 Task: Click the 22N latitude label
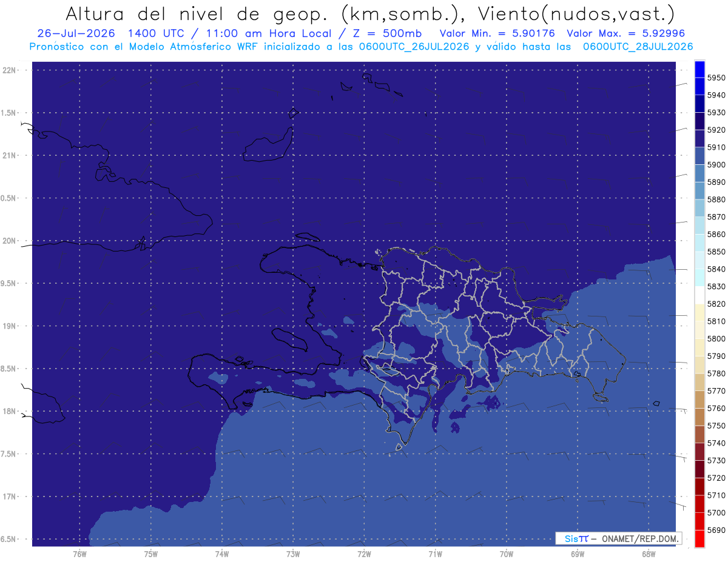pyautogui.click(x=10, y=70)
